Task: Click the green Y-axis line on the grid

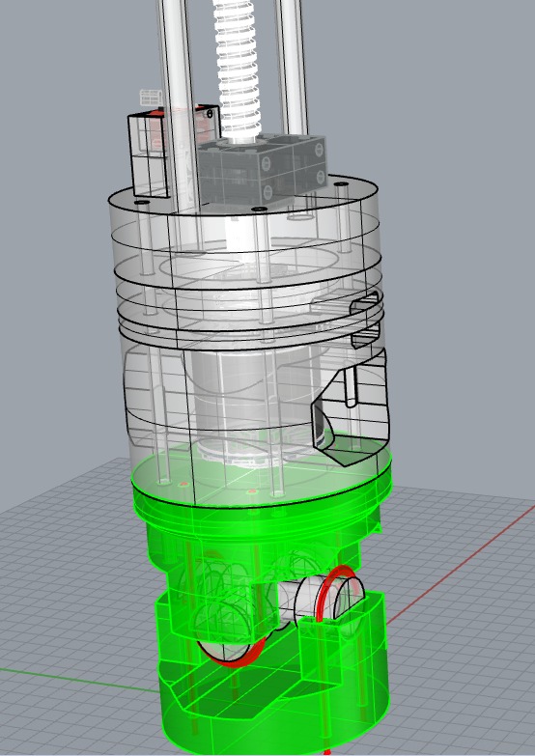Action: pos(79,680)
